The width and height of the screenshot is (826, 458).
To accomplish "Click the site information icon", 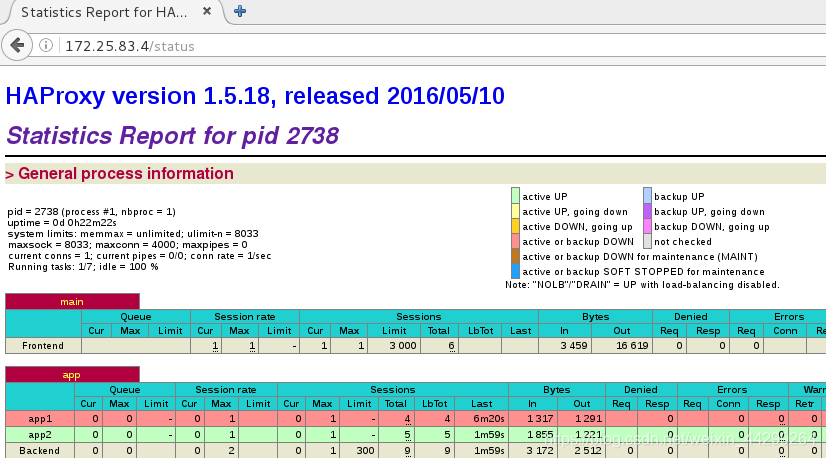I will tap(46, 45).
